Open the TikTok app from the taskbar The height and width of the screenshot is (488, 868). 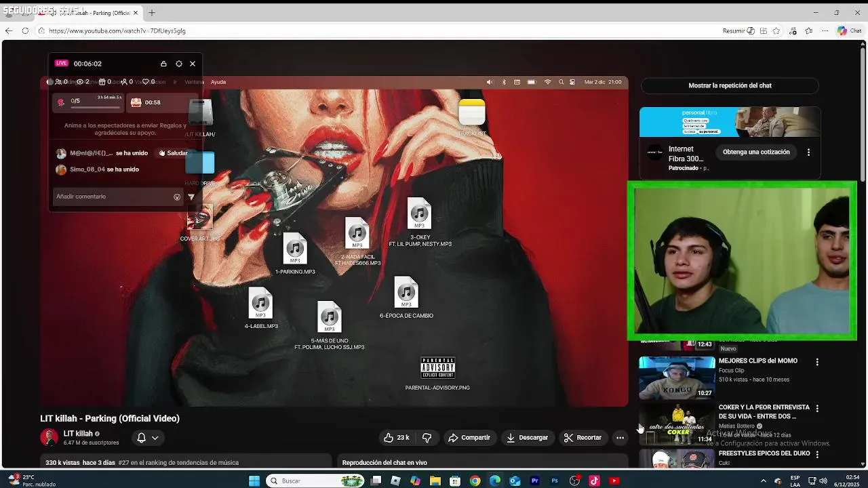pyautogui.click(x=594, y=481)
